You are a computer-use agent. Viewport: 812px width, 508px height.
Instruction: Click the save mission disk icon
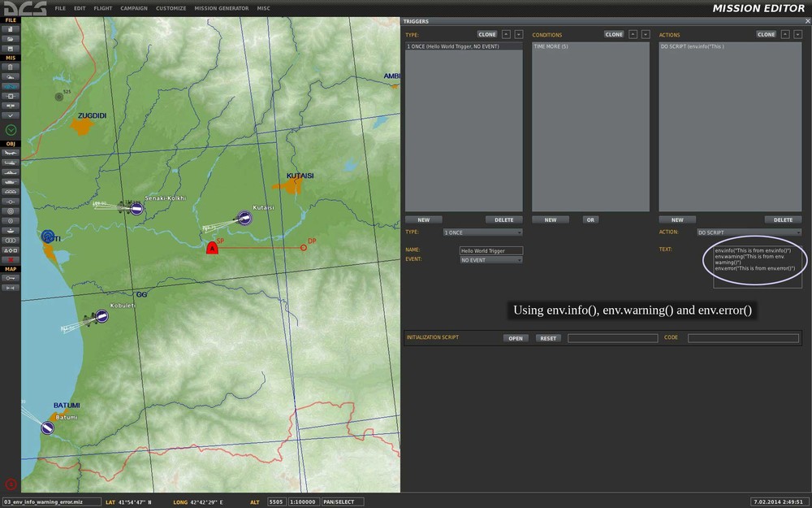[11, 48]
